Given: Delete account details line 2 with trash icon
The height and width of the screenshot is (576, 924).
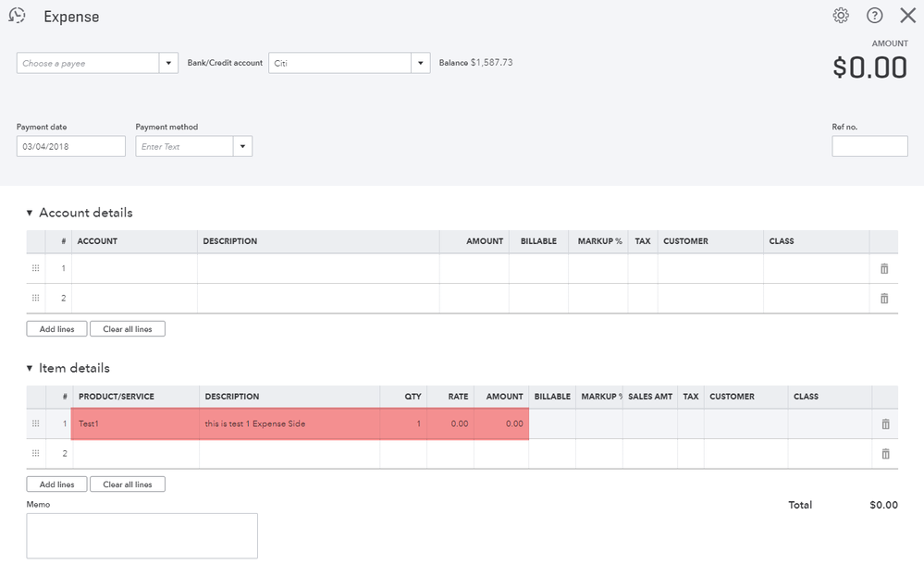Looking at the screenshot, I should coord(884,299).
